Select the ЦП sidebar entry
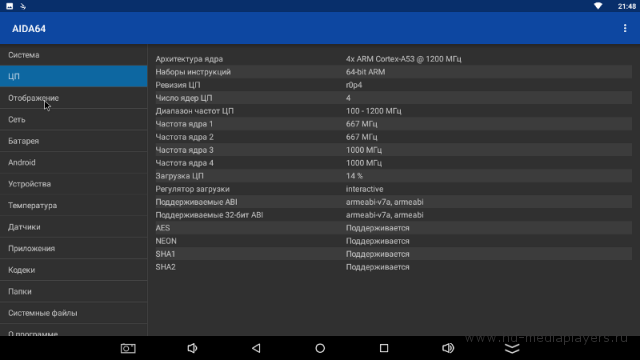Viewport: 640px width, 360px height. click(x=73, y=76)
